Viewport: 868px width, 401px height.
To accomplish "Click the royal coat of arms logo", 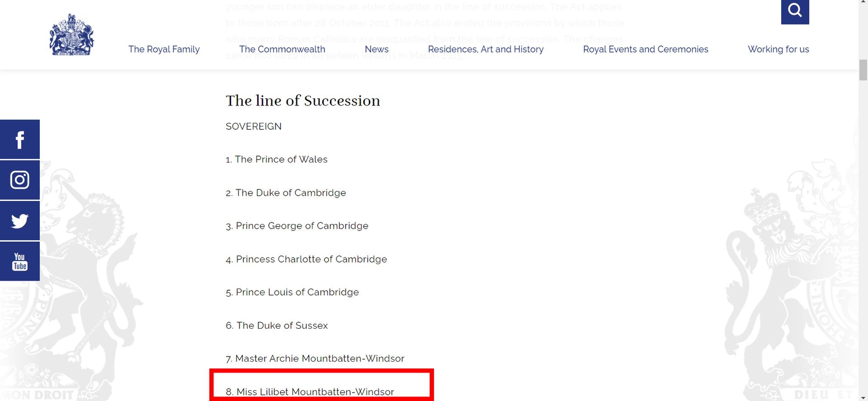I will pyautogui.click(x=71, y=35).
